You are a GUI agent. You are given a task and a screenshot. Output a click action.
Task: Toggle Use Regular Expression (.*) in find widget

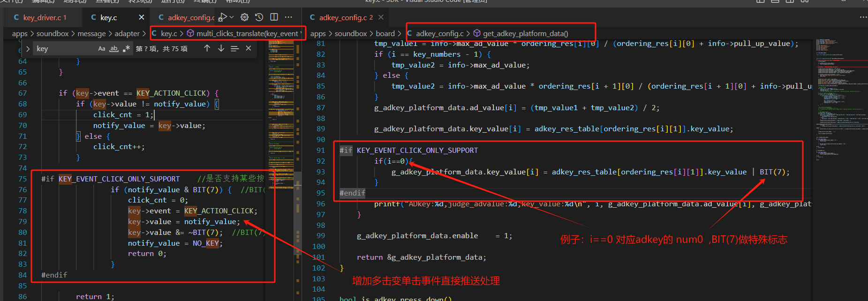126,48
